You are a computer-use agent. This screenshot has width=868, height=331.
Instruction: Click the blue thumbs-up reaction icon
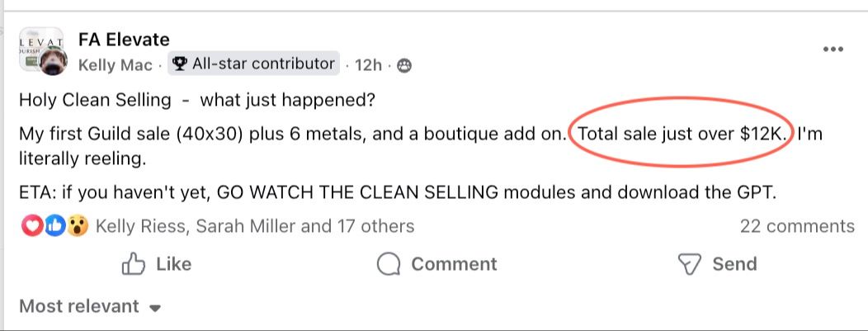(x=54, y=226)
